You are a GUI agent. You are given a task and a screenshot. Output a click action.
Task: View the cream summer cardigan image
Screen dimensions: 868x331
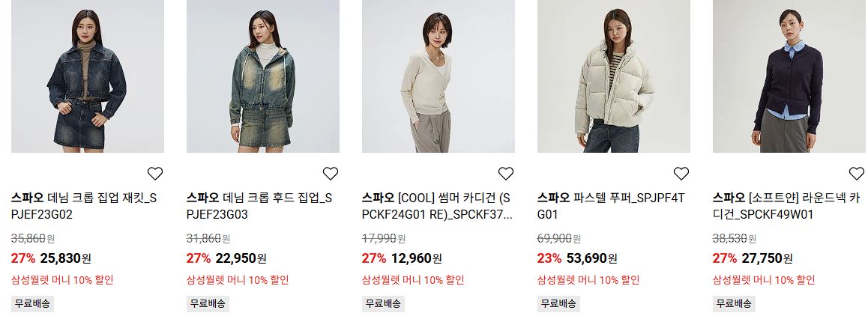click(438, 76)
